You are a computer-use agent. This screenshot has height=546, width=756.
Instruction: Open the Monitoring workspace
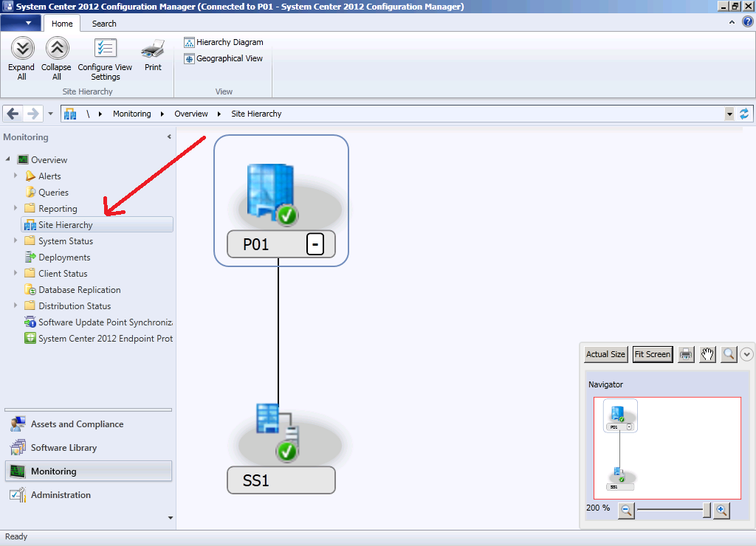click(89, 471)
